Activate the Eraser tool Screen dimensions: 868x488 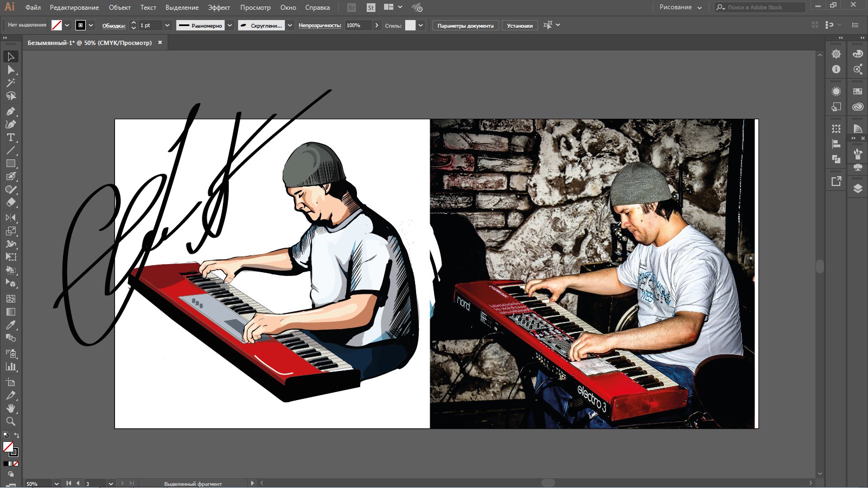(x=10, y=203)
